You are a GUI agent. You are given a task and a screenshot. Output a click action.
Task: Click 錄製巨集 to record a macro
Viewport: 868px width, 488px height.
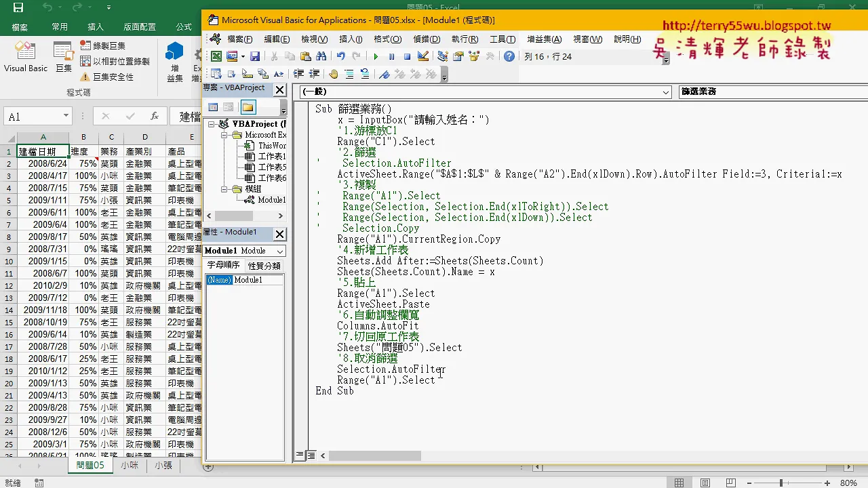point(103,45)
